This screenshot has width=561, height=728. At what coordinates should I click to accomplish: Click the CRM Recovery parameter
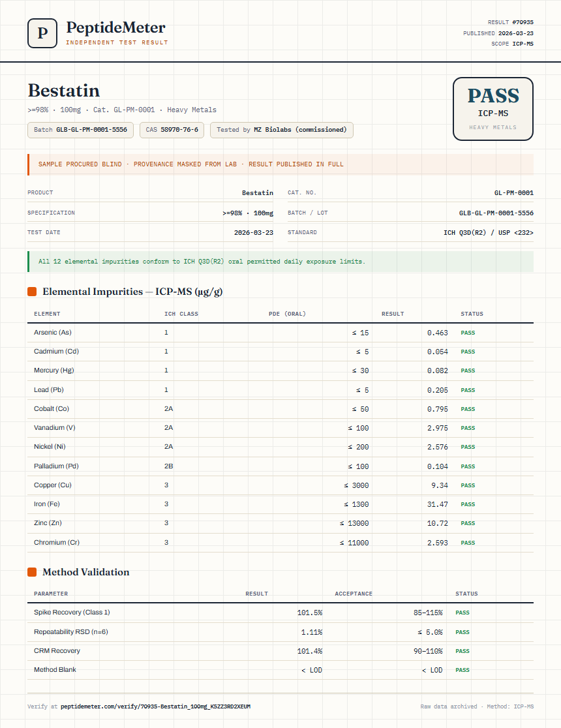(x=57, y=651)
